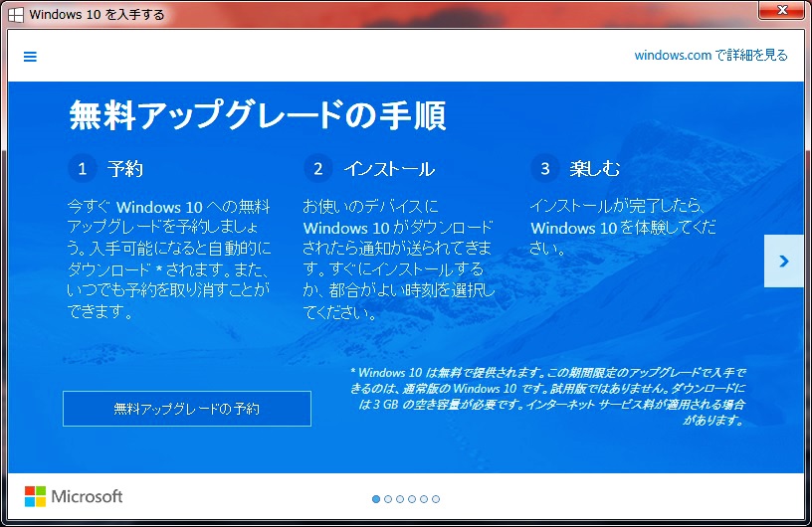This screenshot has width=812, height=527.
Task: Click the step 2 number circle
Action: point(318,168)
